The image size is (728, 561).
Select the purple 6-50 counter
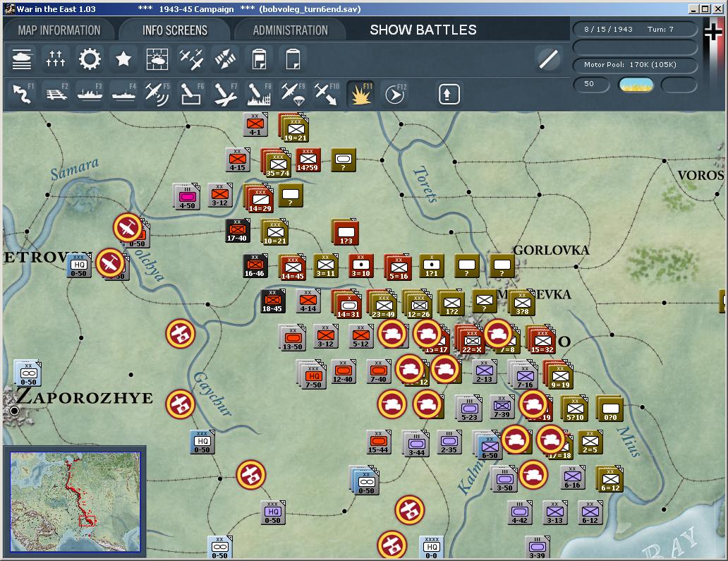click(490, 446)
